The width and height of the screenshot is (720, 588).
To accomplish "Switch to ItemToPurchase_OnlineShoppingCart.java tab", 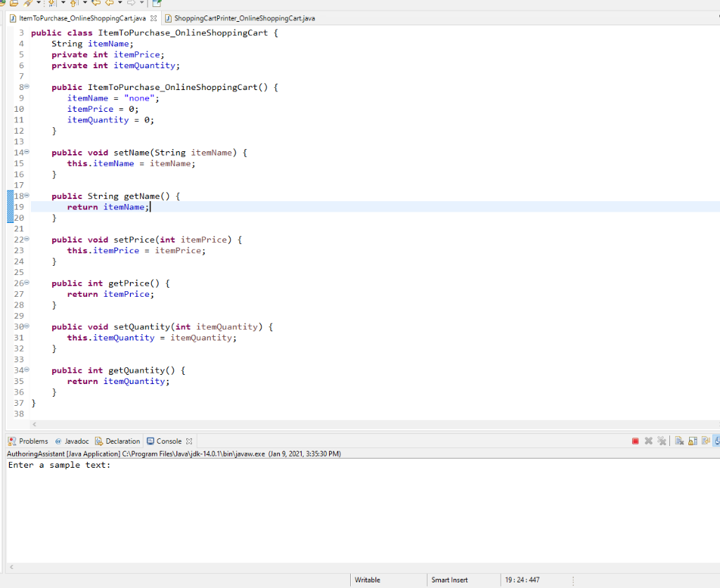I will (x=82, y=18).
